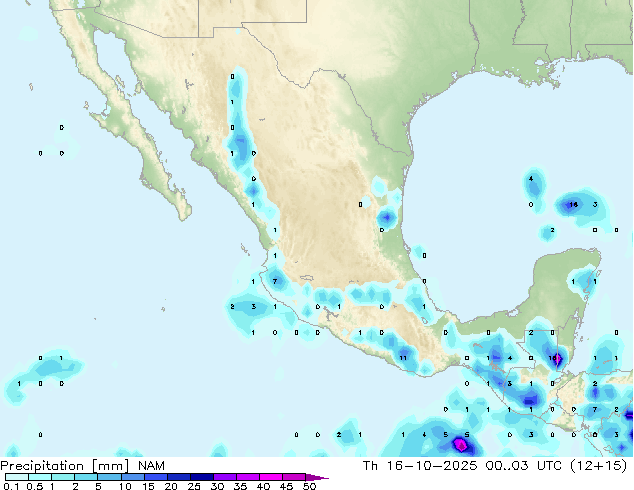This screenshot has width=634, height=490.
Task: Click legend tick label '45'
Action: pos(286,486)
